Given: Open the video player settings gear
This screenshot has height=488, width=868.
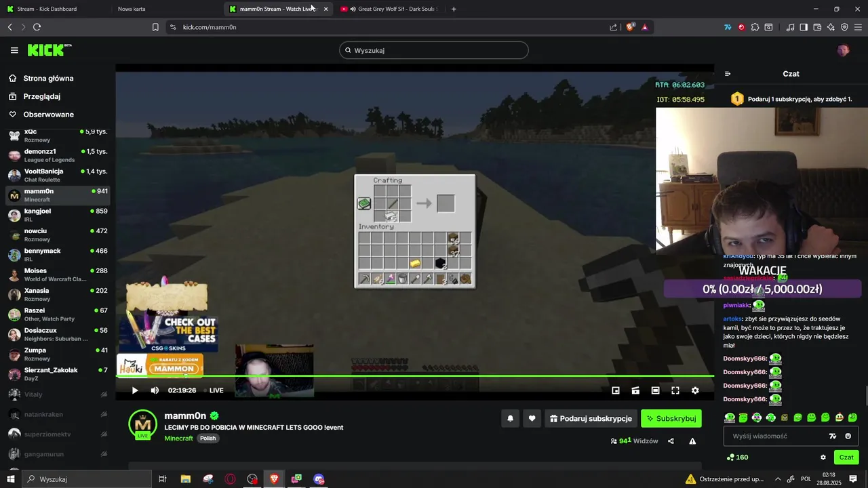Looking at the screenshot, I should [x=695, y=390].
